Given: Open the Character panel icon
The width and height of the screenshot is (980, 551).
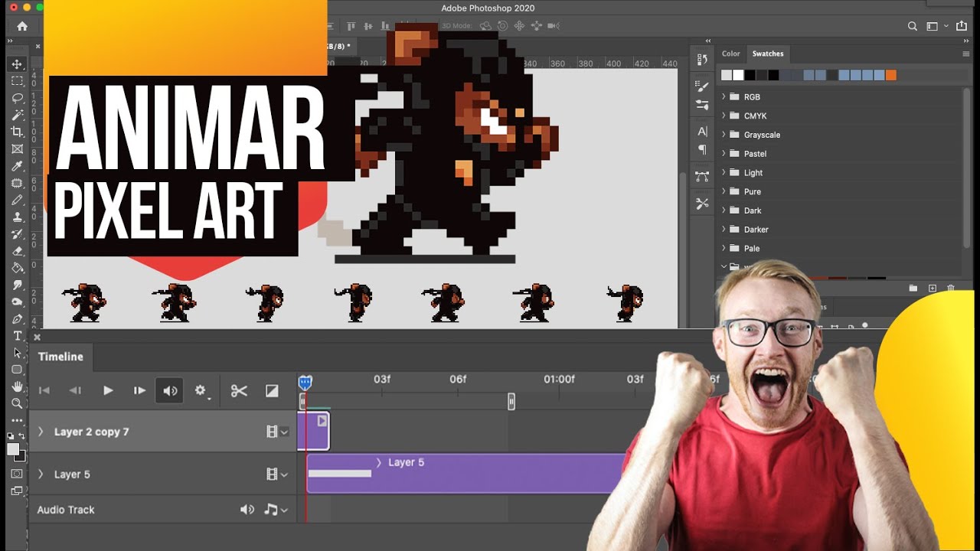Looking at the screenshot, I should tap(702, 132).
